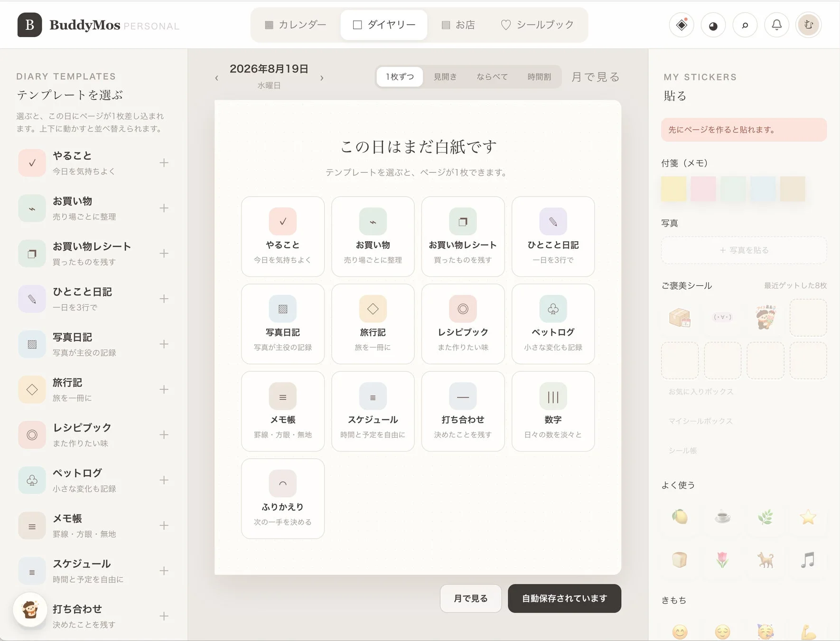
Task: Go to previous day with left chevron
Action: click(x=216, y=77)
